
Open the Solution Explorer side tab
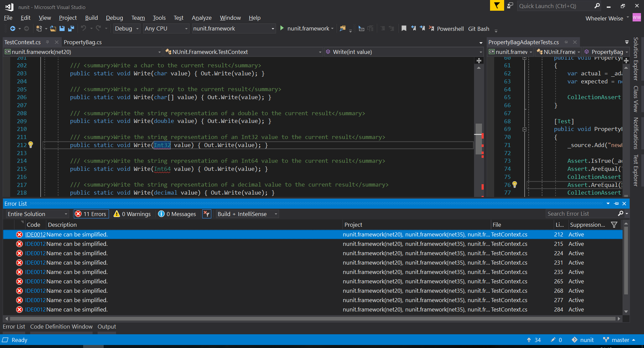[x=636, y=59]
